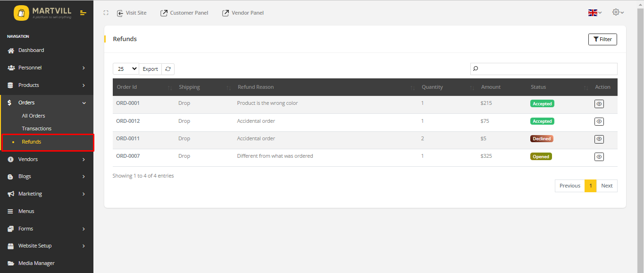This screenshot has height=273, width=644.
Task: Click the Filter button
Action: [602, 39]
